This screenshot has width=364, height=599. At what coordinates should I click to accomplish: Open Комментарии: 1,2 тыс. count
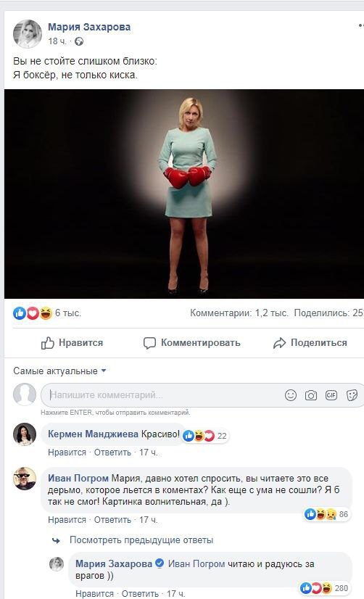239,313
